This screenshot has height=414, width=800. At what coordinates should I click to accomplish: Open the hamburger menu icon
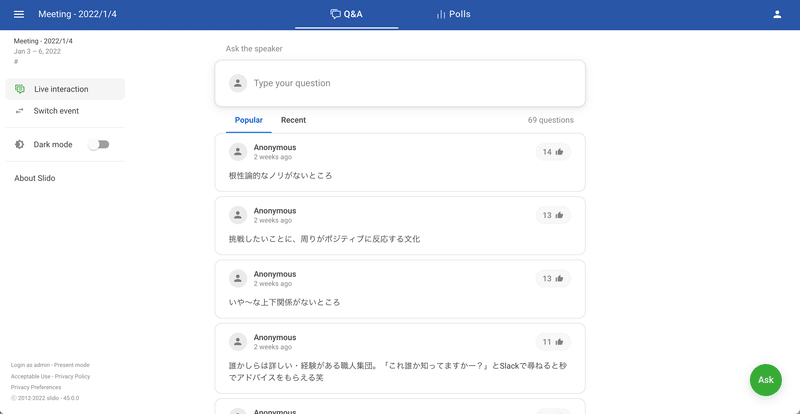[x=19, y=14]
